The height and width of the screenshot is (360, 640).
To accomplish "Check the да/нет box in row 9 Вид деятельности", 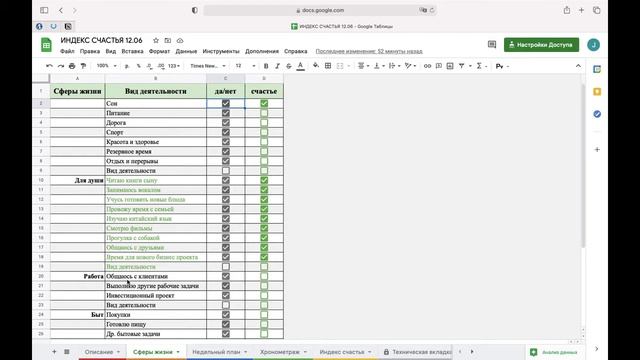I will click(x=226, y=171).
